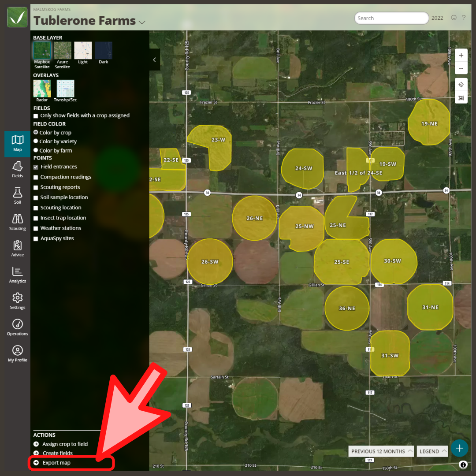This screenshot has width=476, height=476.
Task: Click the Export map action
Action: tap(56, 463)
